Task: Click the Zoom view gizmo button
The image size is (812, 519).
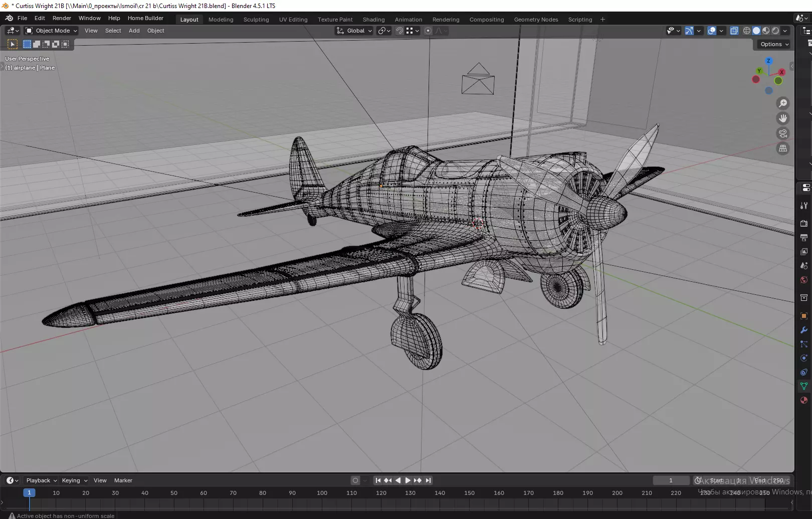Action: [783, 103]
